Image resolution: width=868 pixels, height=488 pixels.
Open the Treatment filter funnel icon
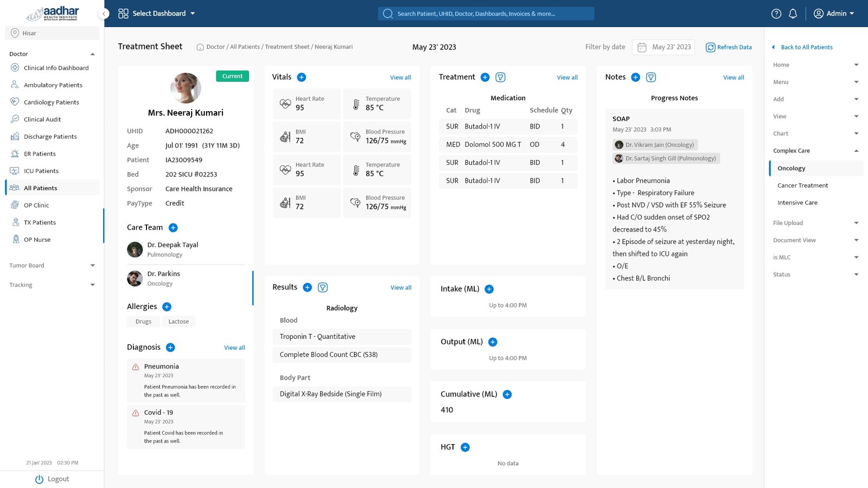501,78
